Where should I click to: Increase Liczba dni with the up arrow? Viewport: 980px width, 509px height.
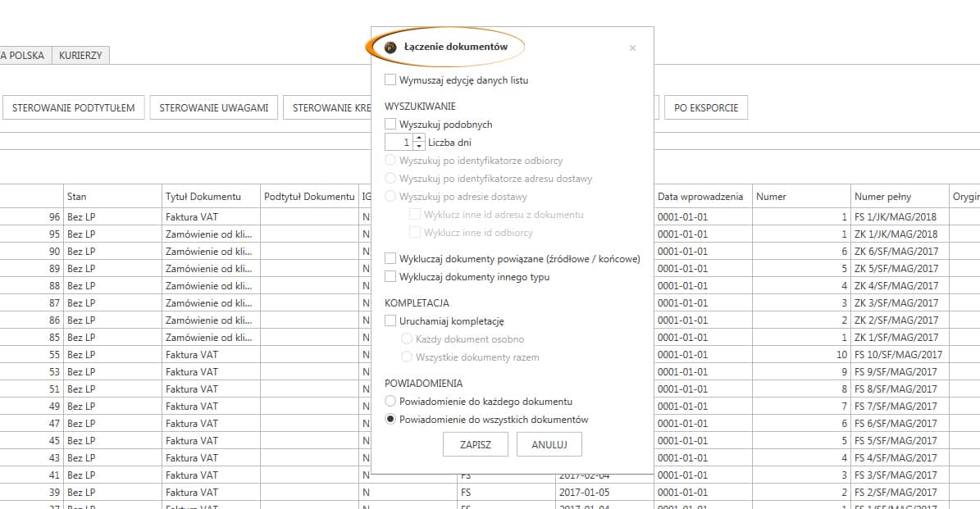click(419, 138)
